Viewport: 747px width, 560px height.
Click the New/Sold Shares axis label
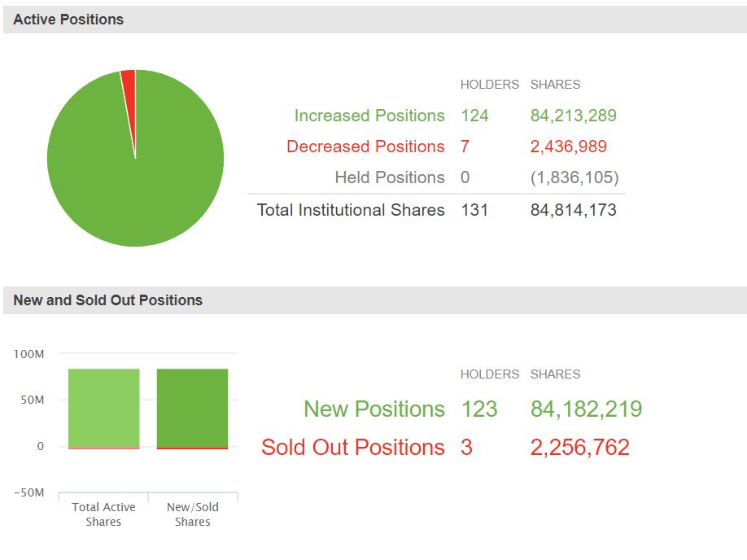coord(192,514)
